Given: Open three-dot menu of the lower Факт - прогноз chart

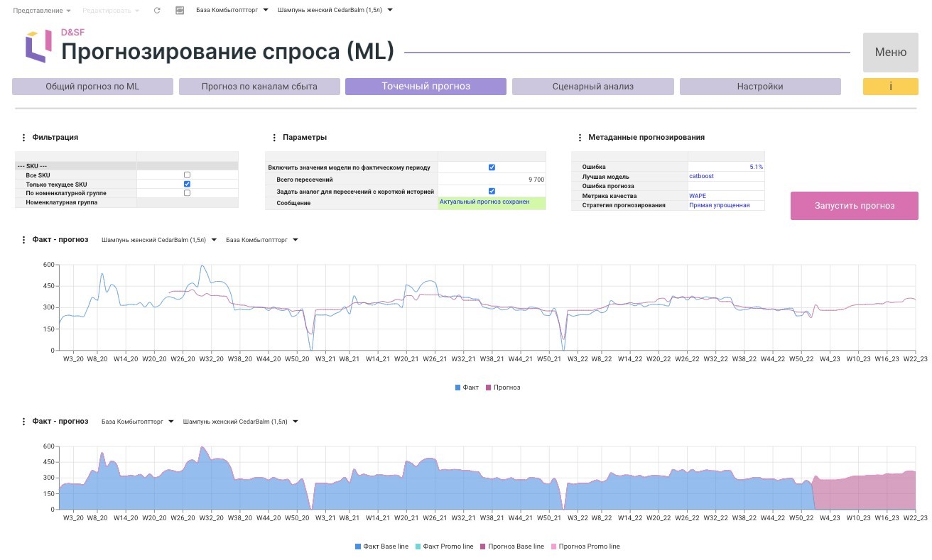Looking at the screenshot, I should tap(23, 422).
